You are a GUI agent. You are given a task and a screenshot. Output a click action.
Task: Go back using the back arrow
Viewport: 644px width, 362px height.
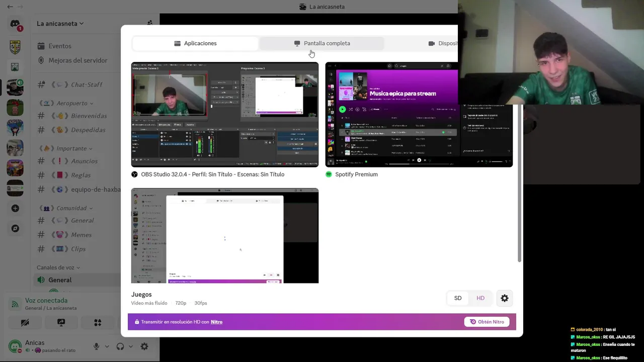point(9,7)
